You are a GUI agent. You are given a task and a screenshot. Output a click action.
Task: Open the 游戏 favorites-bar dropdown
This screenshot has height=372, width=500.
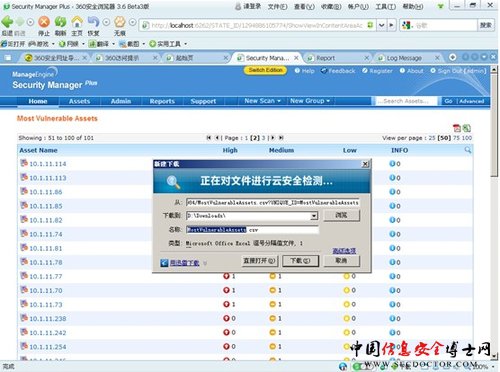53,44
